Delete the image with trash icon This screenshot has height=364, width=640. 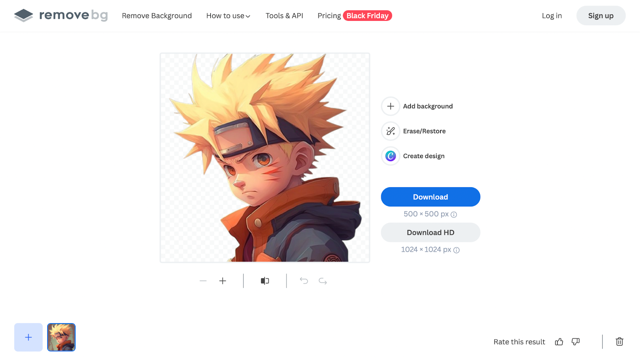tap(620, 342)
